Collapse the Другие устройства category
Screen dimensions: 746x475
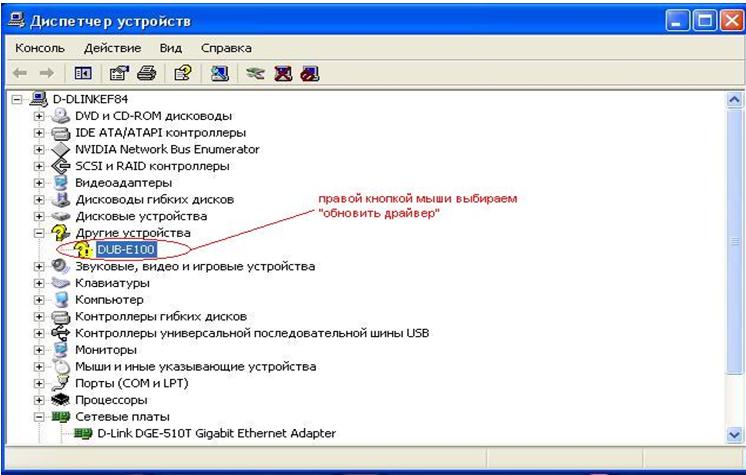[x=39, y=232]
